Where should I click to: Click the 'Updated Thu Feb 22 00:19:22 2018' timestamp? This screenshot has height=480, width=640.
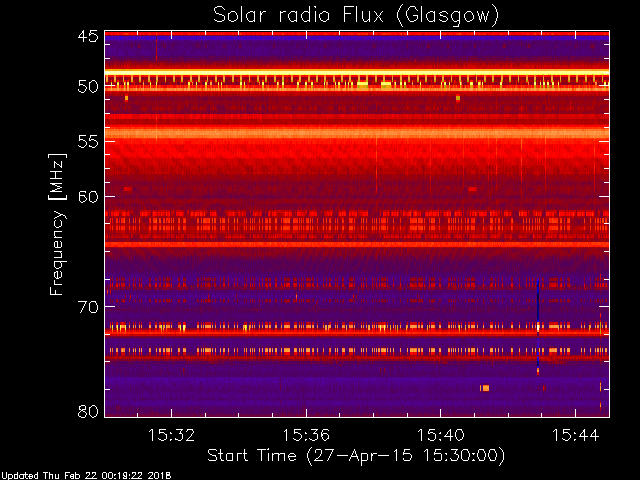coord(86,476)
